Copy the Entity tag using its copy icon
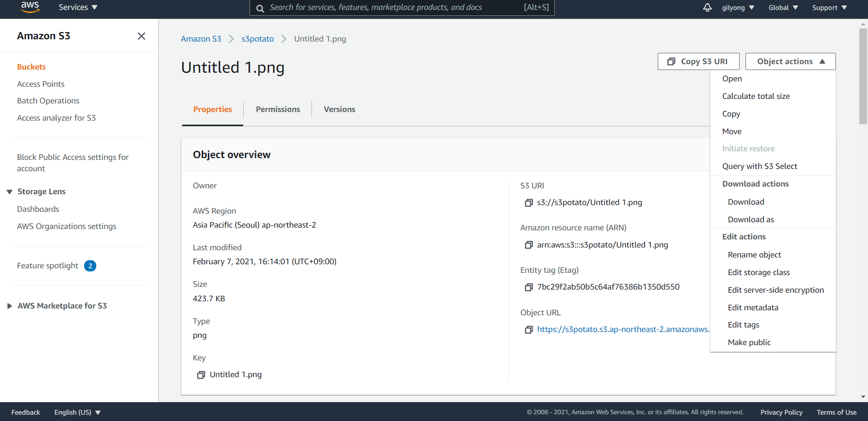The width and height of the screenshot is (868, 421). pyautogui.click(x=528, y=287)
